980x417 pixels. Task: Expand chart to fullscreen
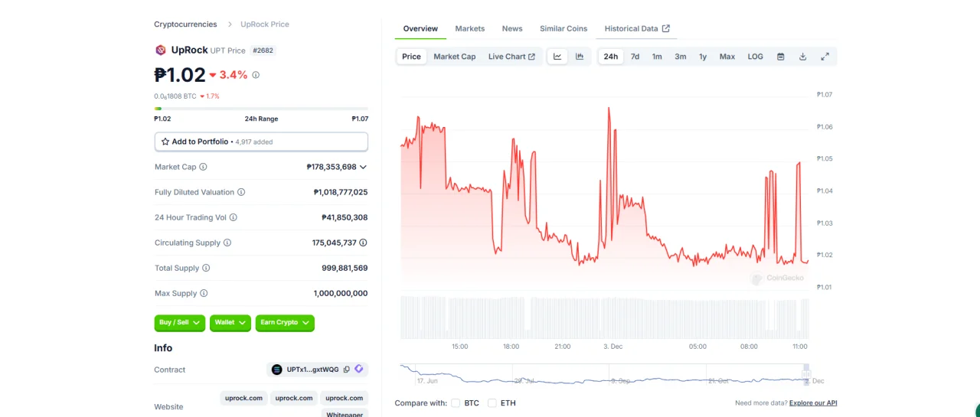coord(825,57)
